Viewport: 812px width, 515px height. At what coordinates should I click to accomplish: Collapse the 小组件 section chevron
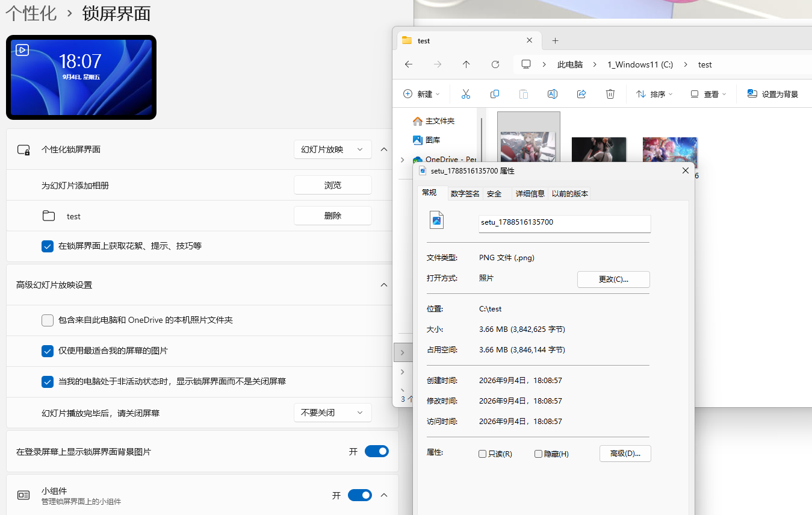coord(384,495)
